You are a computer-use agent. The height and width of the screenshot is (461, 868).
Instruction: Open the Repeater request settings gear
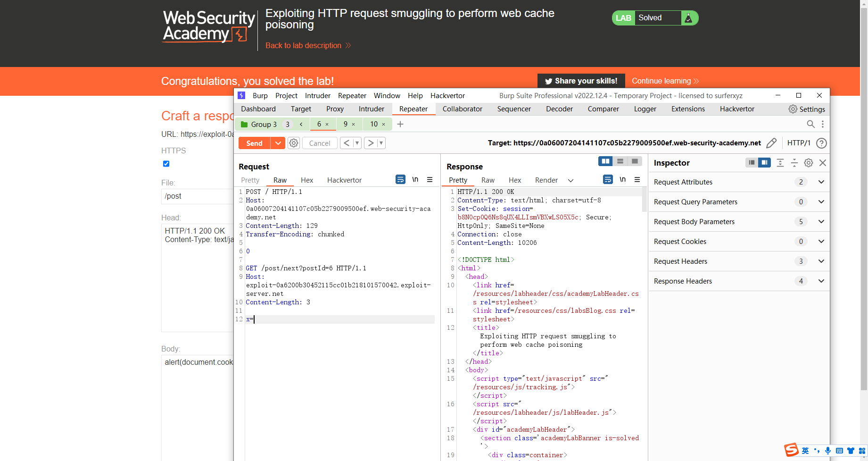[294, 143]
